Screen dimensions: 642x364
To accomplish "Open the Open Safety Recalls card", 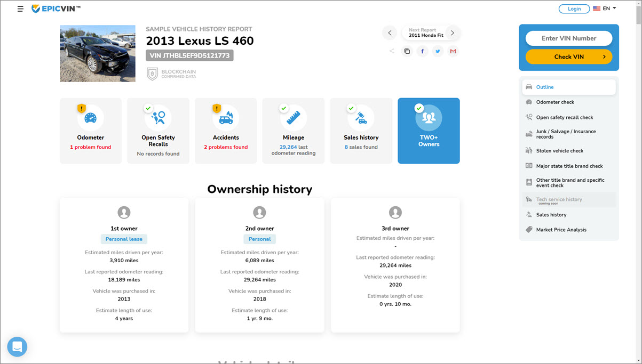I will (x=158, y=131).
